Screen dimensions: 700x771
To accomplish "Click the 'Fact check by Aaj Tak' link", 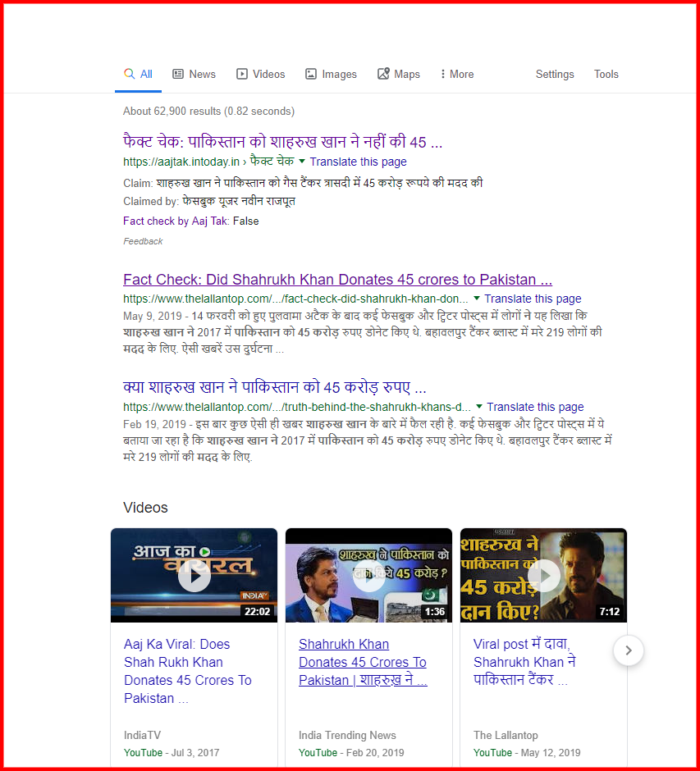I will (x=176, y=221).
